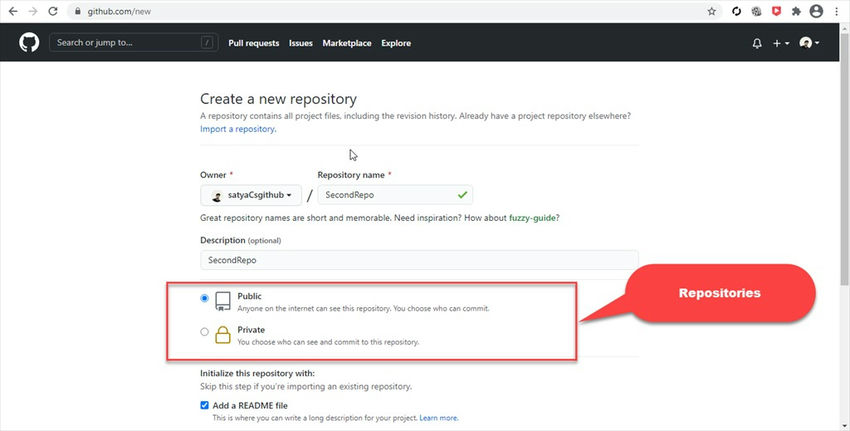Open Issues in the header
This screenshot has width=850, height=431.
(301, 43)
